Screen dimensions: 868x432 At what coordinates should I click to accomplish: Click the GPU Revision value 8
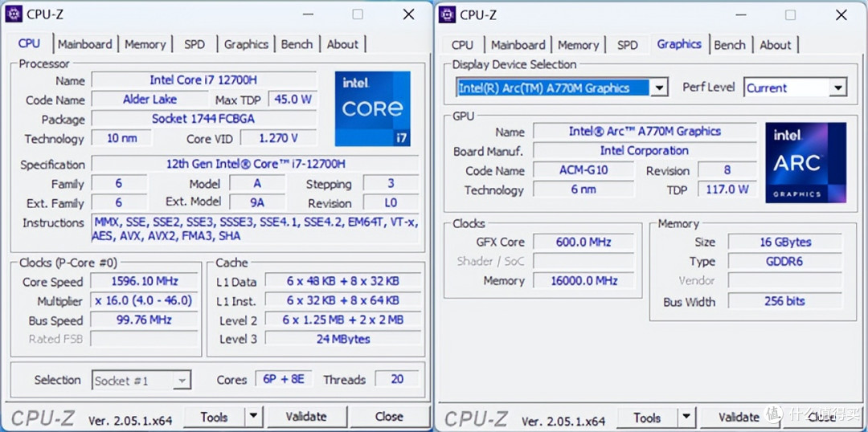[727, 169]
